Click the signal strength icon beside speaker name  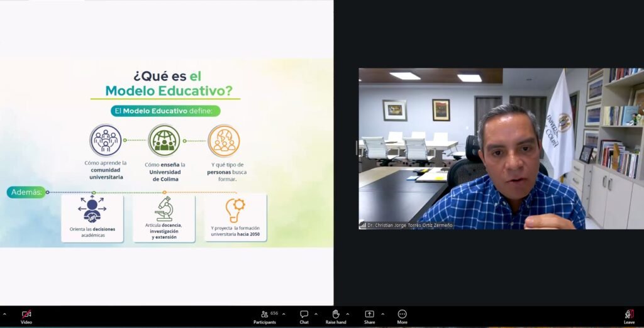pos(363,226)
